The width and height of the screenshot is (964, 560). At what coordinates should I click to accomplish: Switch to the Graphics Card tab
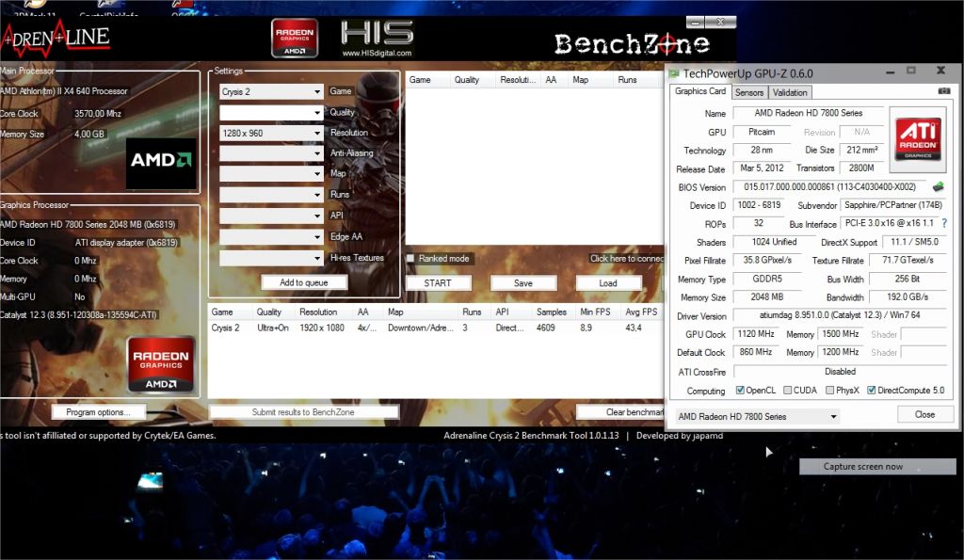click(x=700, y=91)
